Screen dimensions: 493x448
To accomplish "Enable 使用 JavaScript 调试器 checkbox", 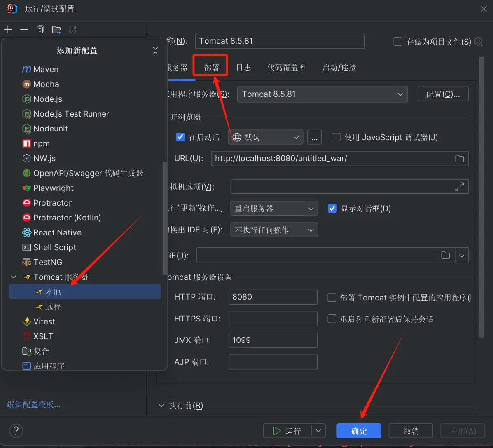I will (x=336, y=137).
